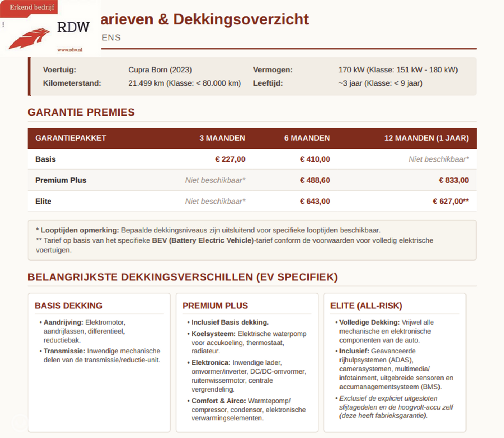Click the Elite 12-month price '€ 627,00**'
This screenshot has width=504, height=438.
click(451, 201)
